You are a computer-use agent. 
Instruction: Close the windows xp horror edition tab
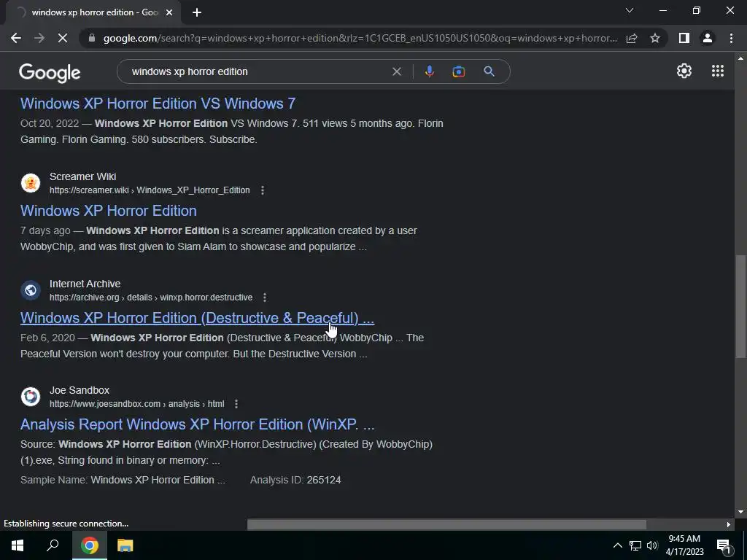tap(169, 12)
